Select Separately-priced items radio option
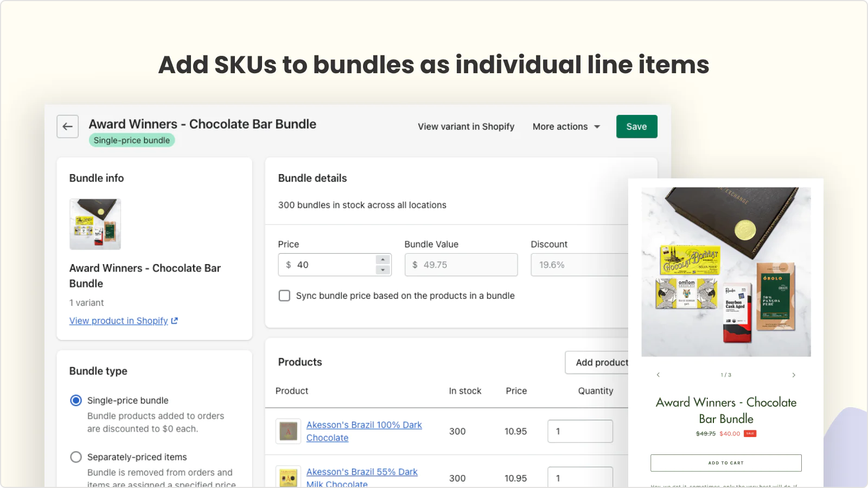This screenshot has height=488, width=868. [x=76, y=457]
